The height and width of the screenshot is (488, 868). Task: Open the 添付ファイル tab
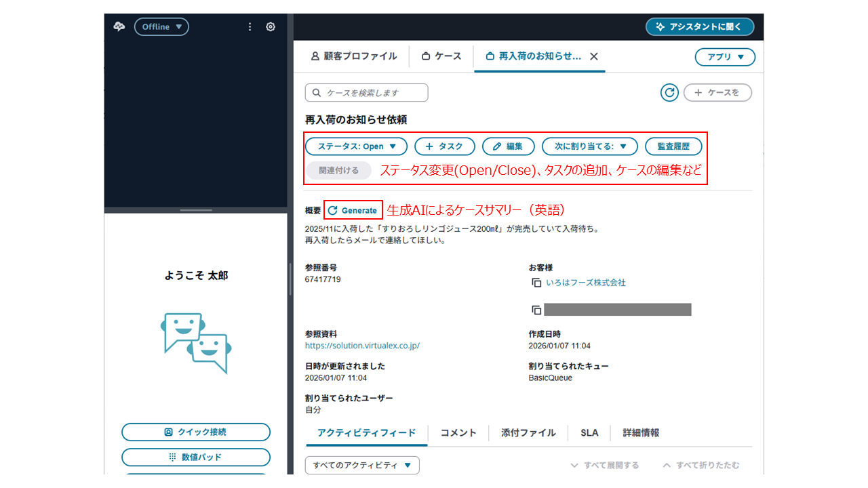(x=528, y=432)
